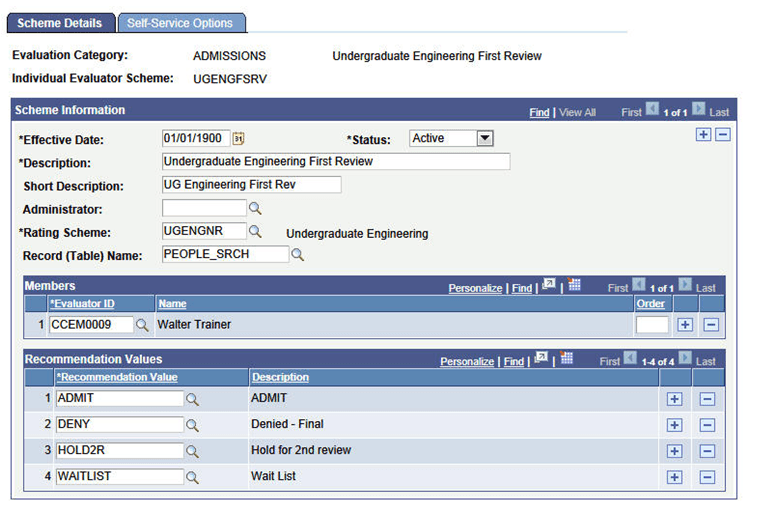
Task: Look up HOLD2R recommendation value magnifier
Action: click(x=192, y=451)
